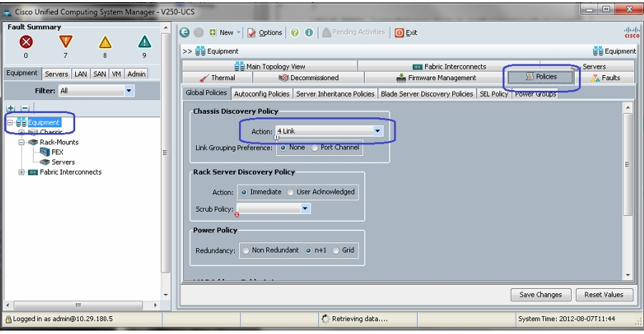The width and height of the screenshot is (644, 334).
Task: Click the yellow minor faults triangle icon
Action: (x=104, y=42)
